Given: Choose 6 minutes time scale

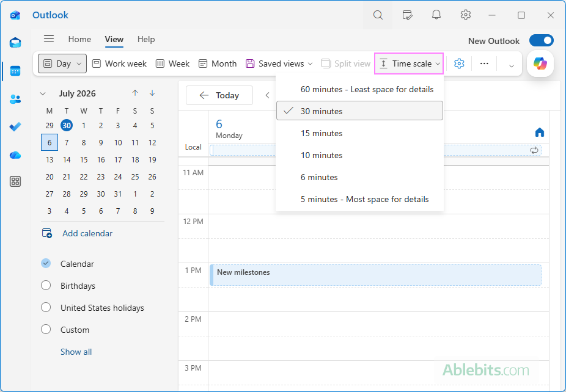Looking at the screenshot, I should [x=359, y=177].
